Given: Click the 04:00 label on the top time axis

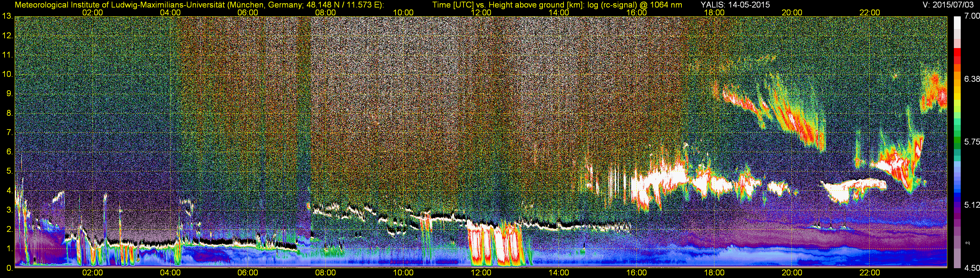Looking at the screenshot, I should click(x=170, y=12).
